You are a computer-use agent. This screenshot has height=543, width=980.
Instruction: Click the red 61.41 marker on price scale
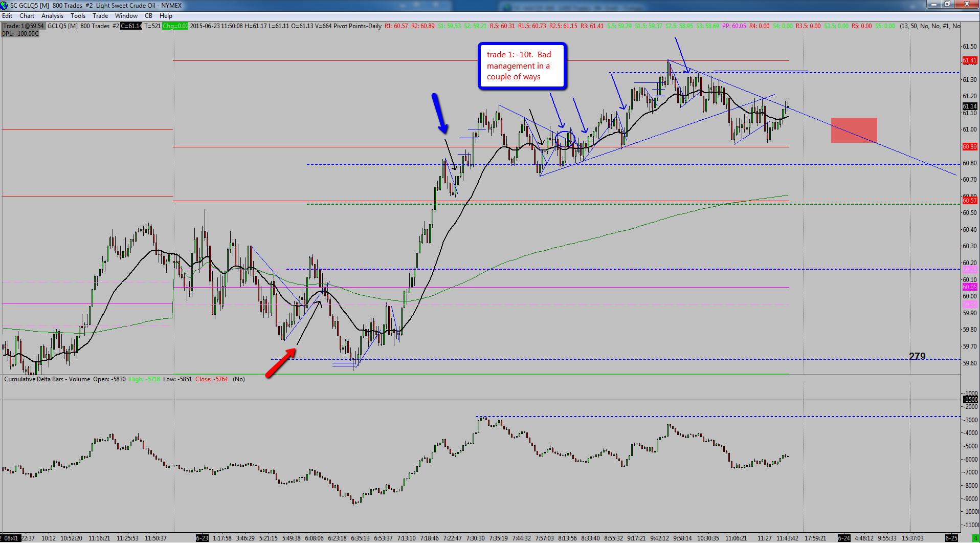970,60
